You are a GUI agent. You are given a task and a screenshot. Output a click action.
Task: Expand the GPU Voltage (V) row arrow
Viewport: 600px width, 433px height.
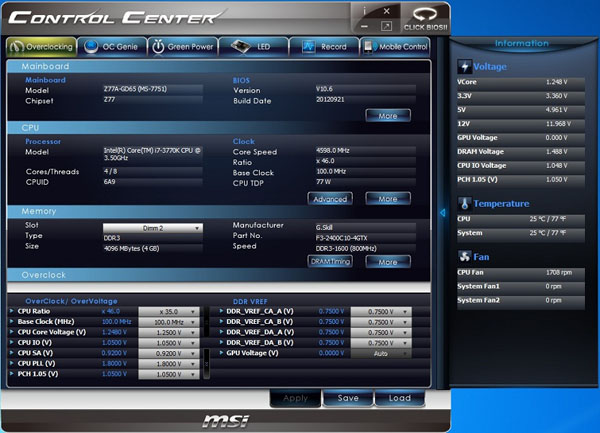coord(221,353)
